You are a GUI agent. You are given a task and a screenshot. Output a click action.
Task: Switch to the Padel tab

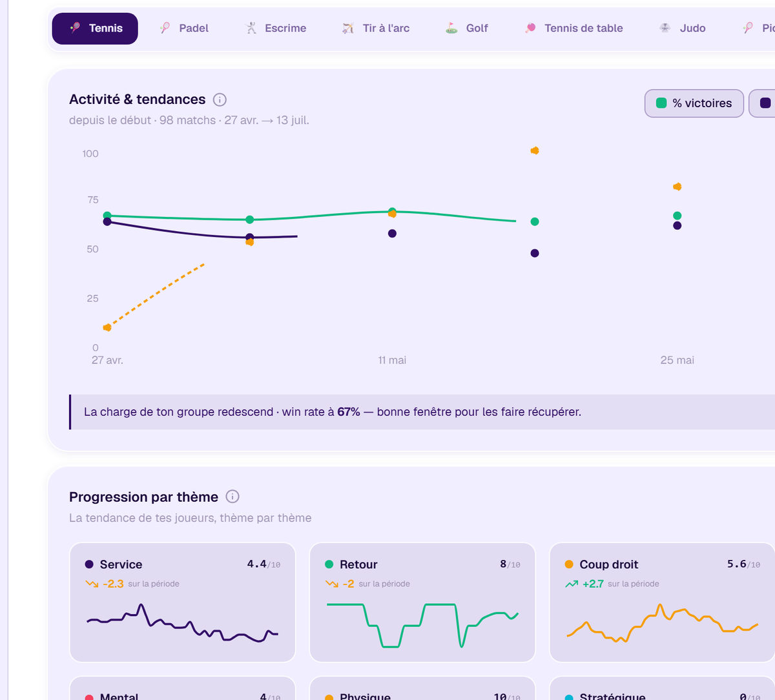tap(184, 28)
